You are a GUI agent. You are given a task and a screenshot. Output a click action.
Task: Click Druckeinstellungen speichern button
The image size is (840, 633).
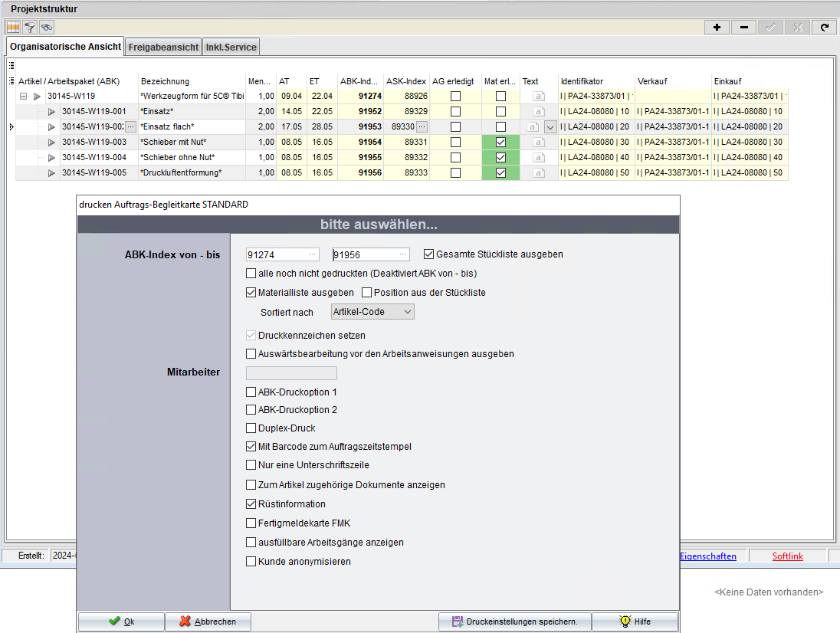(x=514, y=622)
